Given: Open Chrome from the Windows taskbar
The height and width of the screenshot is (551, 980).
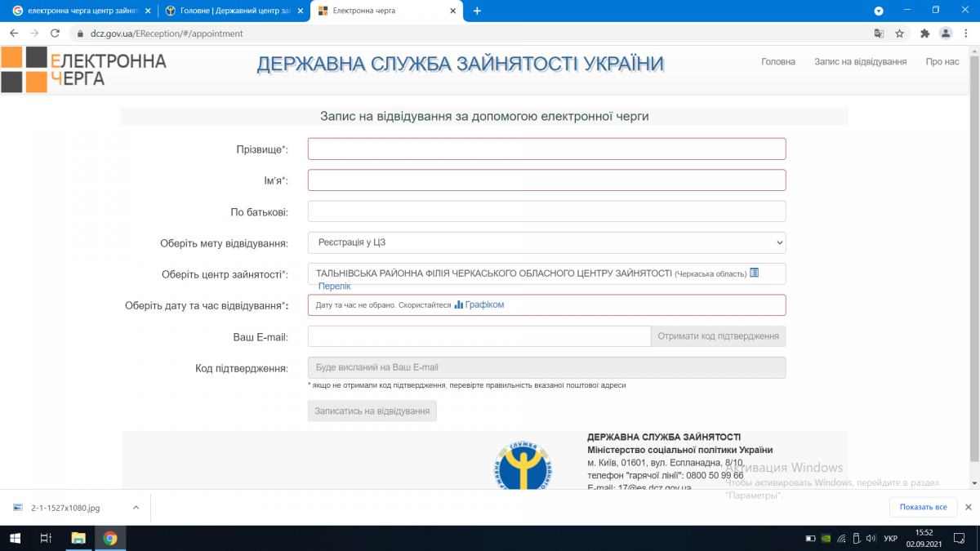Looking at the screenshot, I should (109, 538).
